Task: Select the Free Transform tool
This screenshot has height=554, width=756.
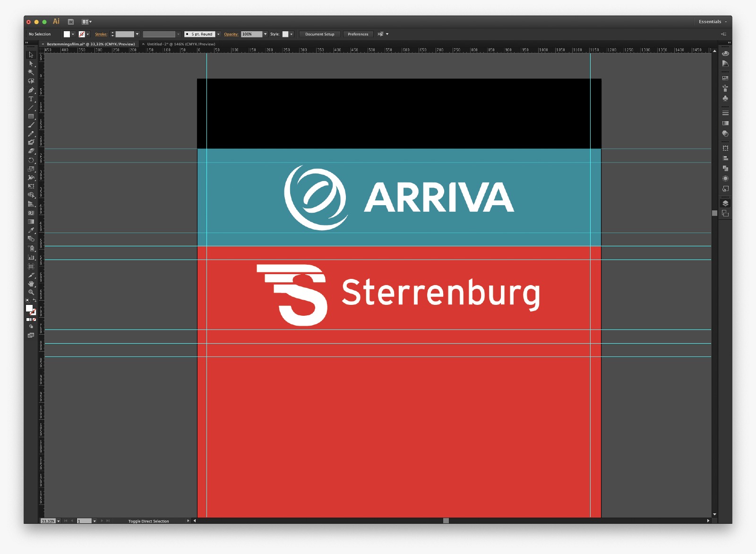Action: [x=31, y=186]
